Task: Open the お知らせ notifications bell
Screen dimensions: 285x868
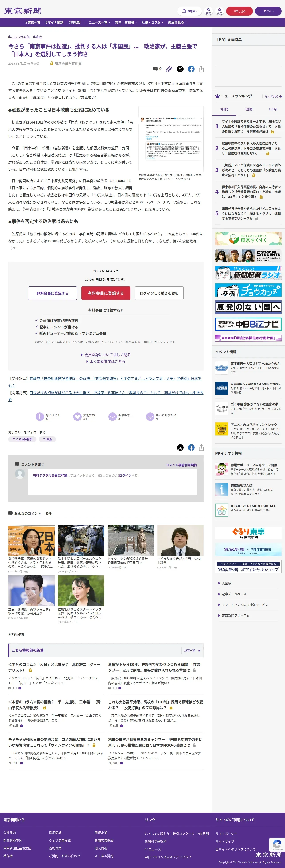Action: (x=190, y=11)
